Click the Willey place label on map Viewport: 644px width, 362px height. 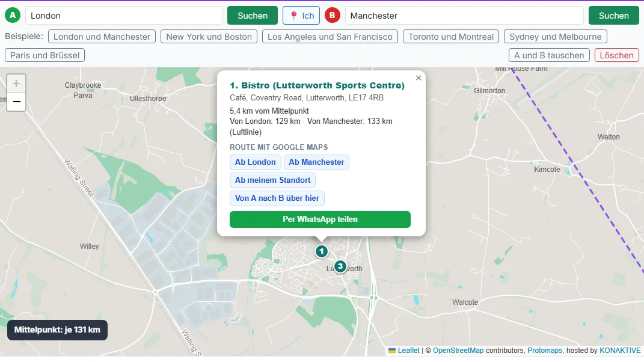[89, 246]
